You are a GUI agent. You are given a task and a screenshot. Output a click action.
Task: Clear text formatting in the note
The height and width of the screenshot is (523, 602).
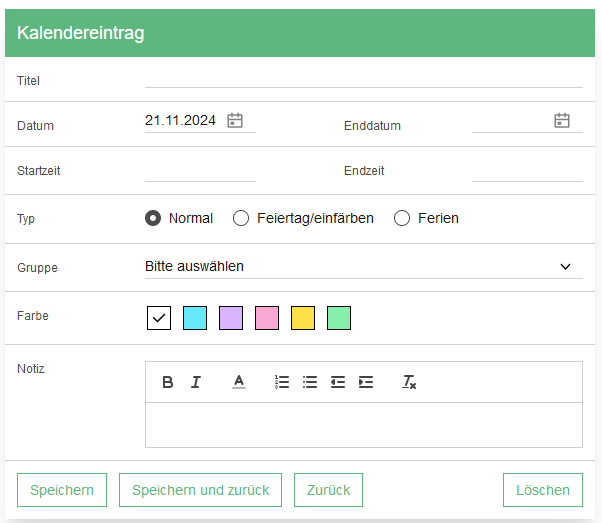(x=409, y=382)
